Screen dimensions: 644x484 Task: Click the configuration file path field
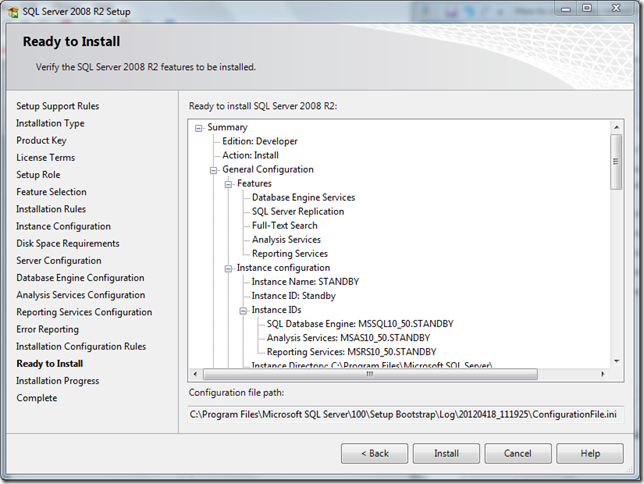coord(406,415)
